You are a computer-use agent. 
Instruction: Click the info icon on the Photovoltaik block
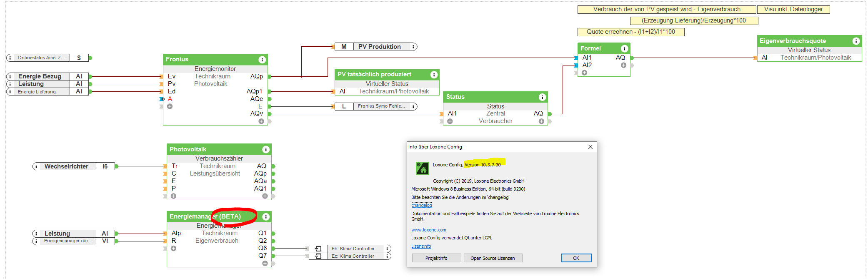click(265, 150)
